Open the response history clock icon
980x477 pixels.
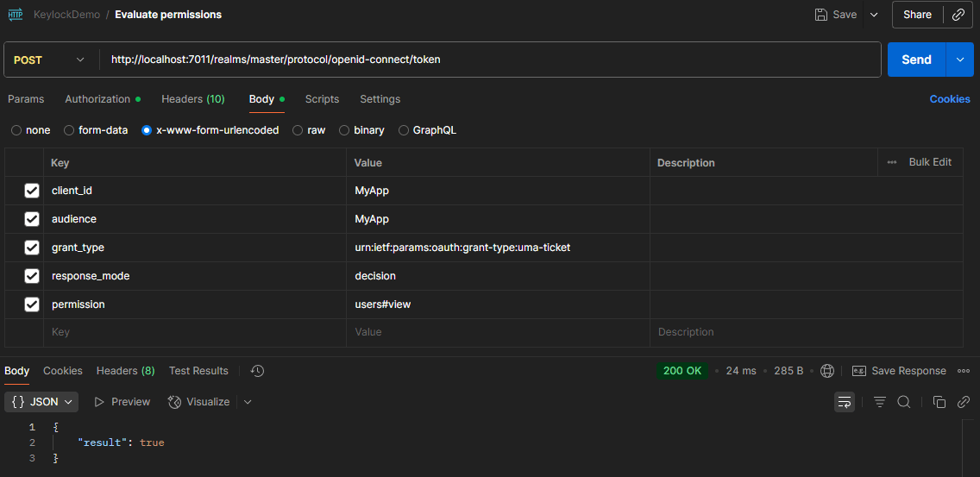257,371
